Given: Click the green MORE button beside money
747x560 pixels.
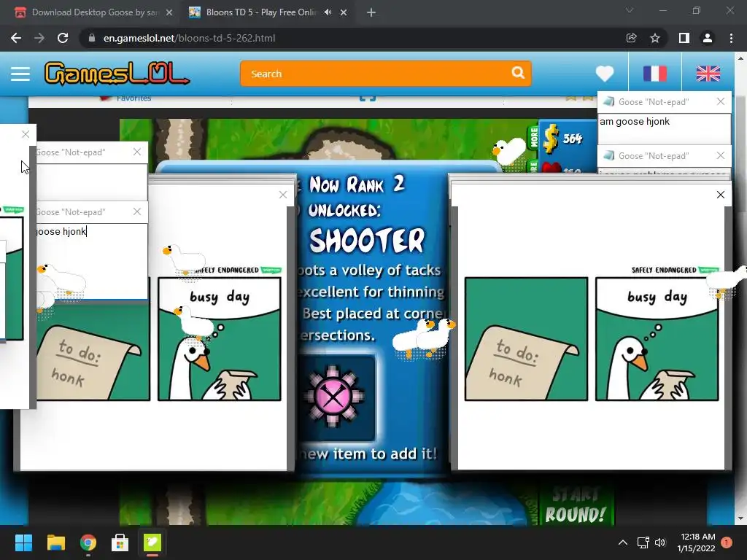Looking at the screenshot, I should point(533,138).
